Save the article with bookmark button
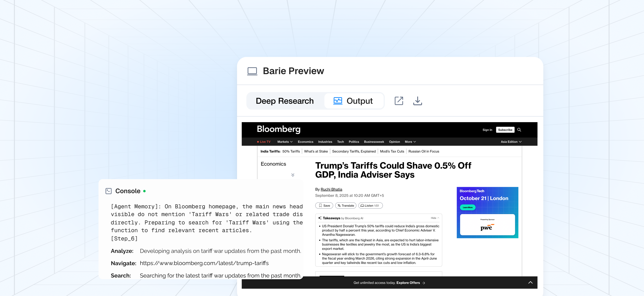Viewport: 644px width, 296px height. tap(324, 206)
